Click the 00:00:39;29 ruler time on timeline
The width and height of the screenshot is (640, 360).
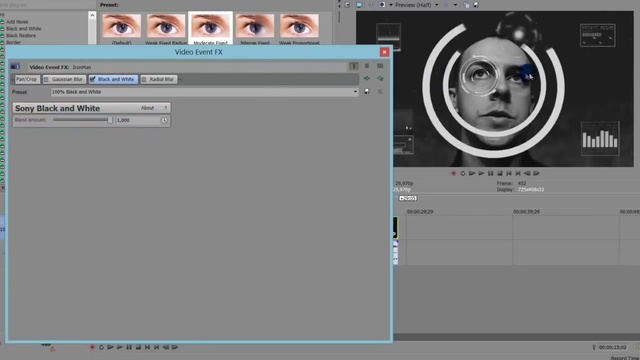[x=527, y=212]
